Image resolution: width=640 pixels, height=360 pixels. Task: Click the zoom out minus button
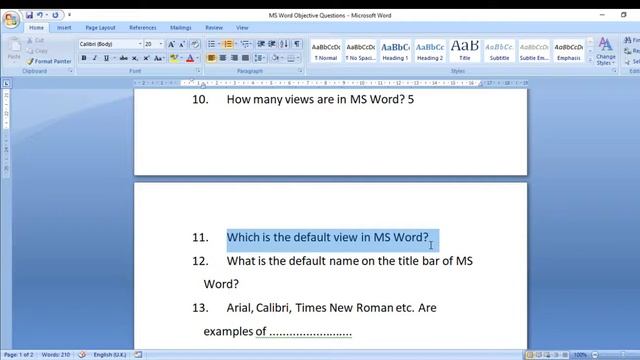[x=595, y=355]
